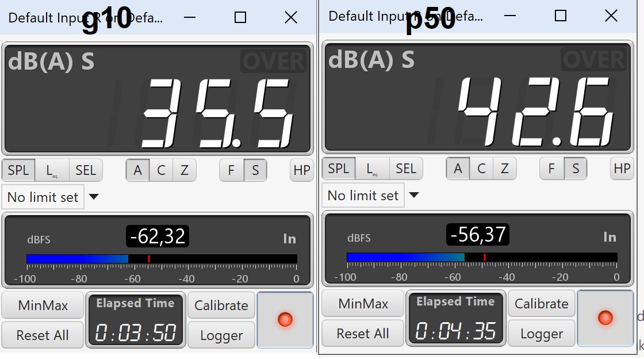Set Slow response in g10 window
The height and width of the screenshot is (359, 644).
(255, 170)
